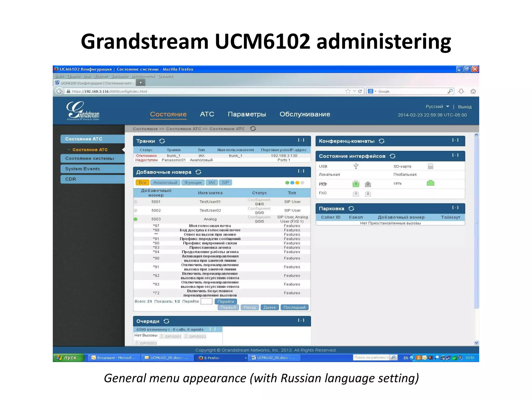Click the volume icon in system tray

click(430, 358)
